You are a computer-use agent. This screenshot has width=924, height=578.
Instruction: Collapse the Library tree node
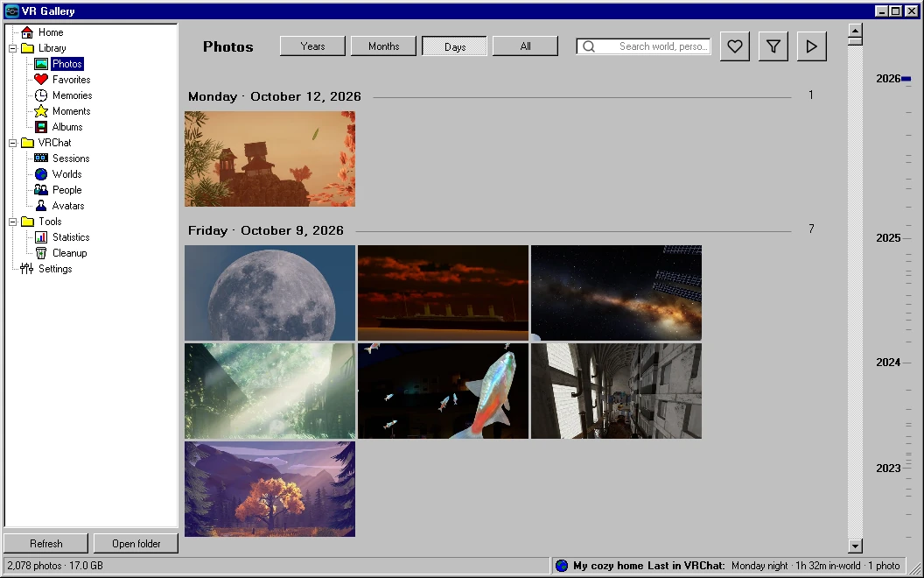click(12, 48)
